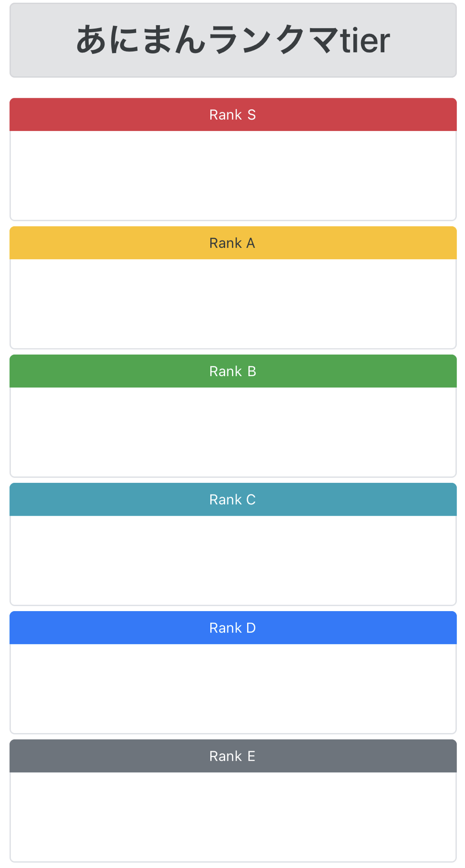Select the Rank S header
This screenshot has height=868, width=465.
pos(233,115)
